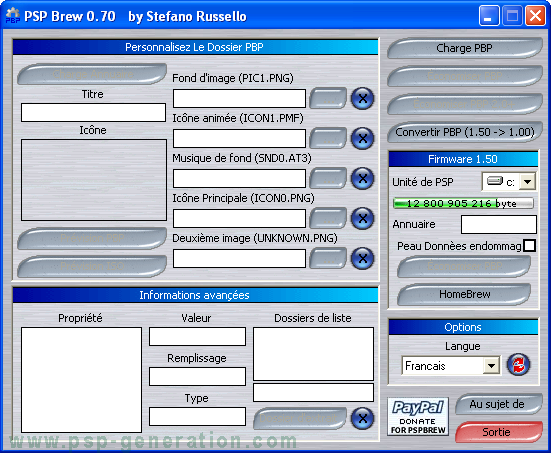Click the Deuxième image UNKNOWN.PNG text field

point(239,259)
